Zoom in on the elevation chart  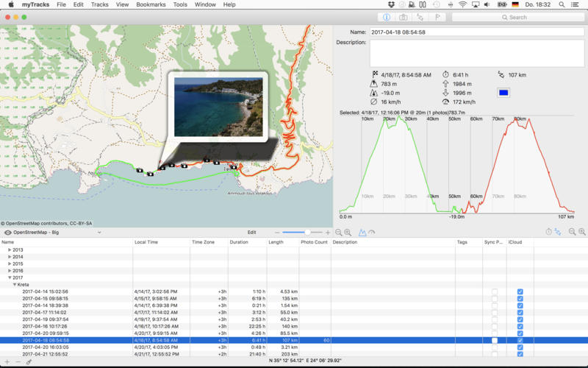582,232
